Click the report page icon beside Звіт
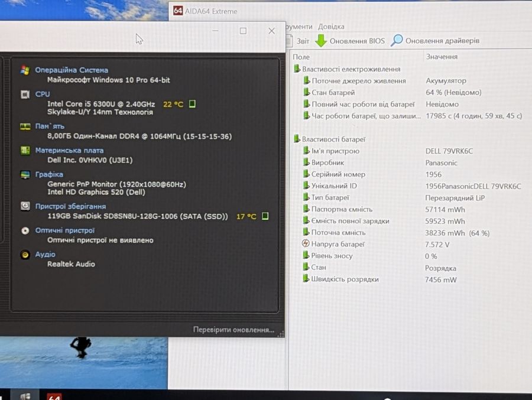 coord(289,41)
